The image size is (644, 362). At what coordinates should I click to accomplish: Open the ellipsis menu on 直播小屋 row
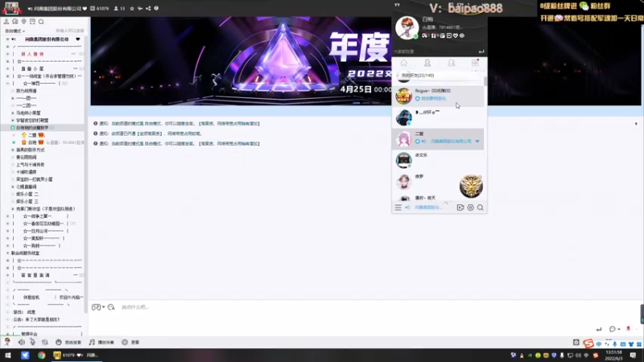click(75, 68)
